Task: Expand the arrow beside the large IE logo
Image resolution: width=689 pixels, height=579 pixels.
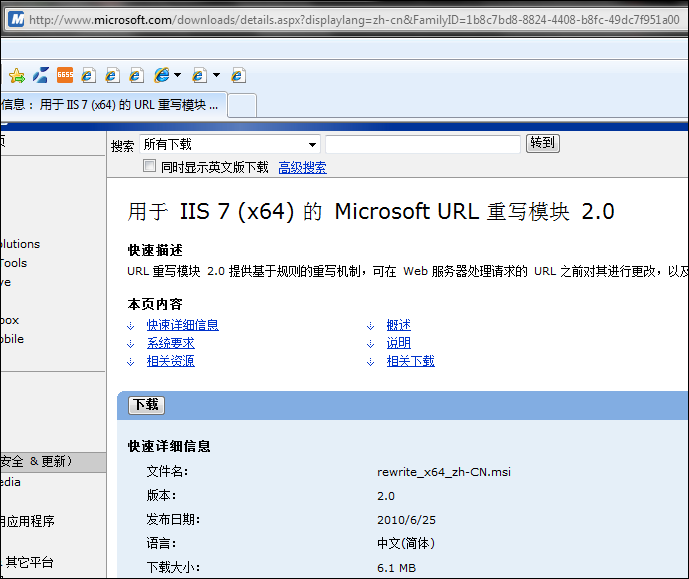Action: point(178,75)
